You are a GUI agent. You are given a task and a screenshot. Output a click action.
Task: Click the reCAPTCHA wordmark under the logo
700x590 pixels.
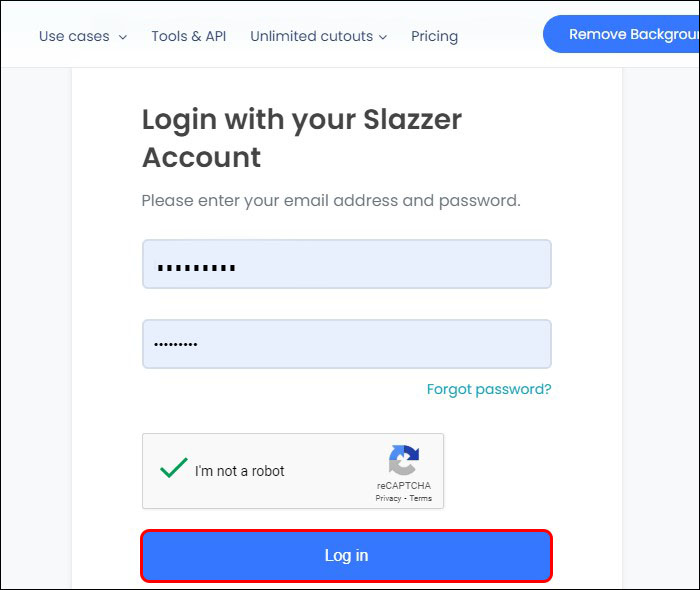[404, 486]
